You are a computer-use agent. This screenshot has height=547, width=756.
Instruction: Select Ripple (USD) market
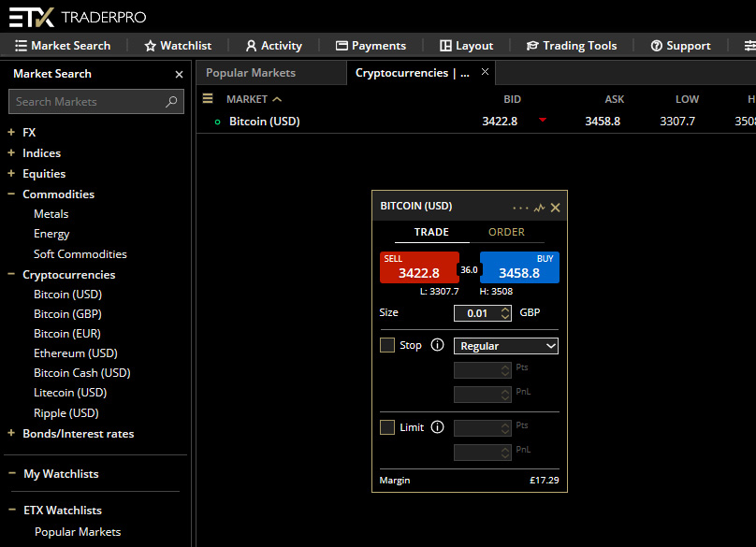pos(66,413)
